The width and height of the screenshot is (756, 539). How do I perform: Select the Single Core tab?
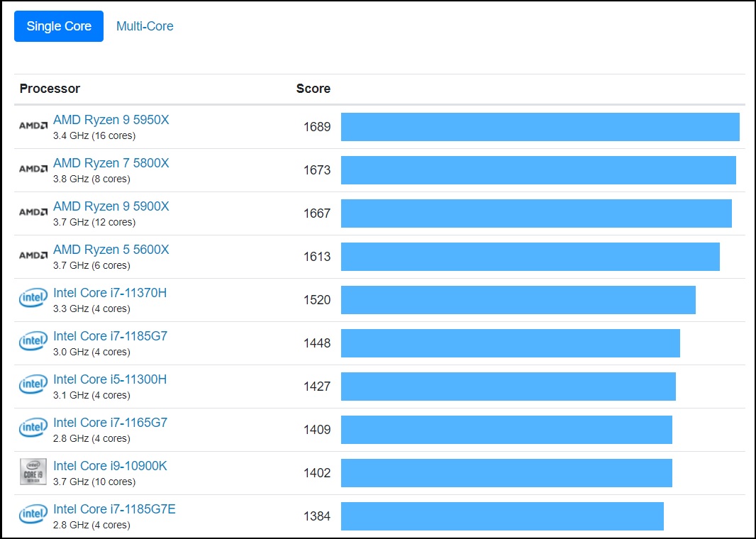(59, 26)
